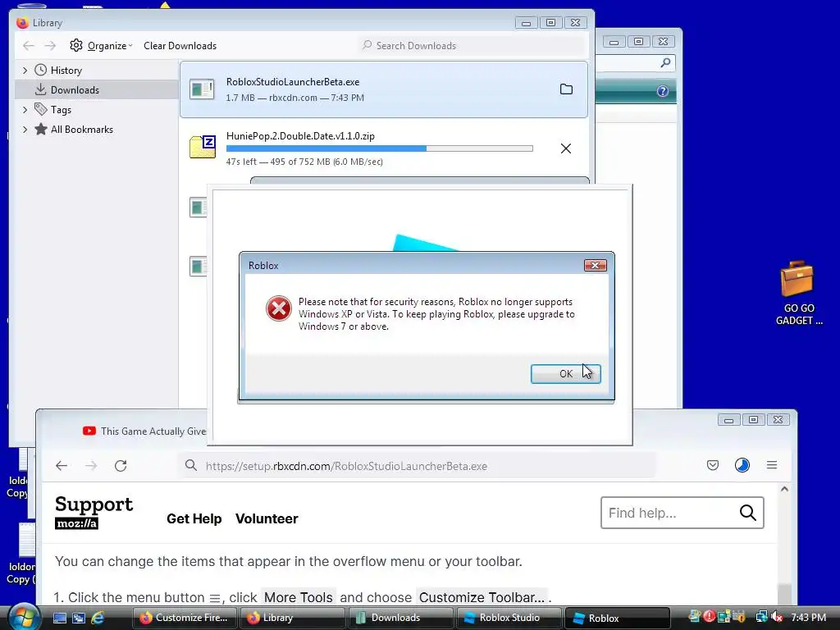Click the HuniePop zip file icon

coord(203,147)
